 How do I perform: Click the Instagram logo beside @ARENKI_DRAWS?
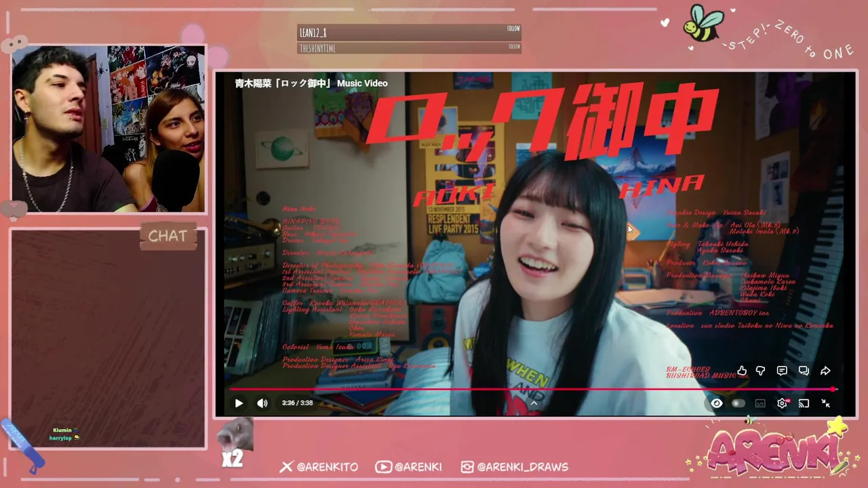click(467, 467)
